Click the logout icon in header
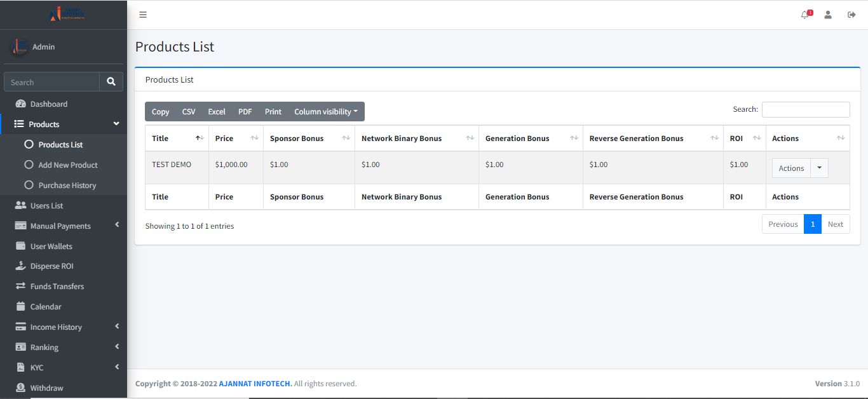The image size is (868, 399). pos(851,15)
